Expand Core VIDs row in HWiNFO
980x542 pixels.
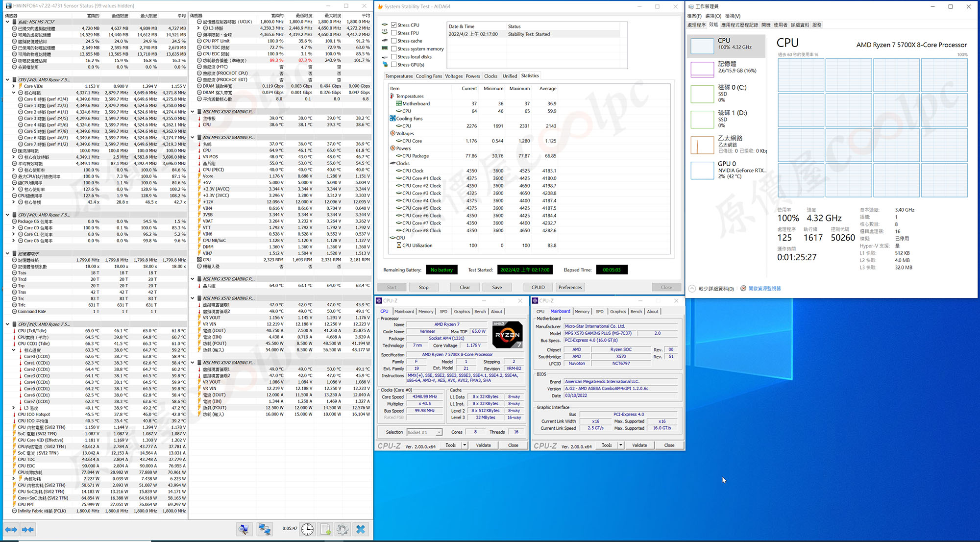pyautogui.click(x=14, y=86)
